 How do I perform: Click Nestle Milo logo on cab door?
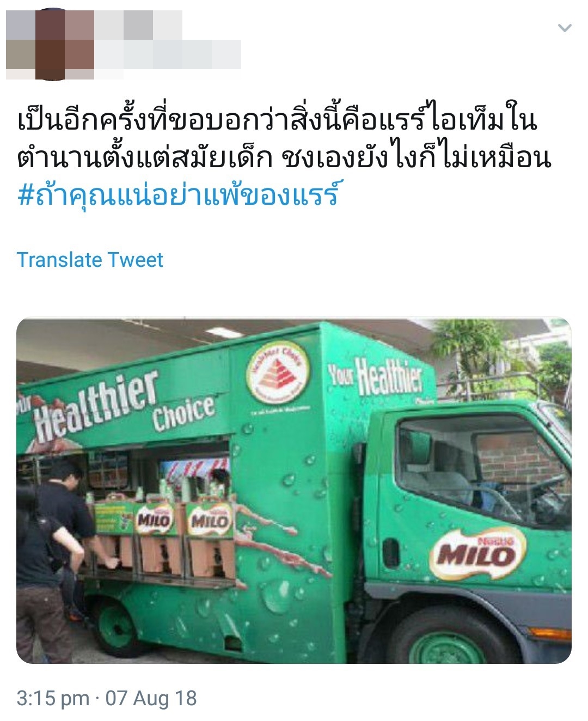pos(477,552)
